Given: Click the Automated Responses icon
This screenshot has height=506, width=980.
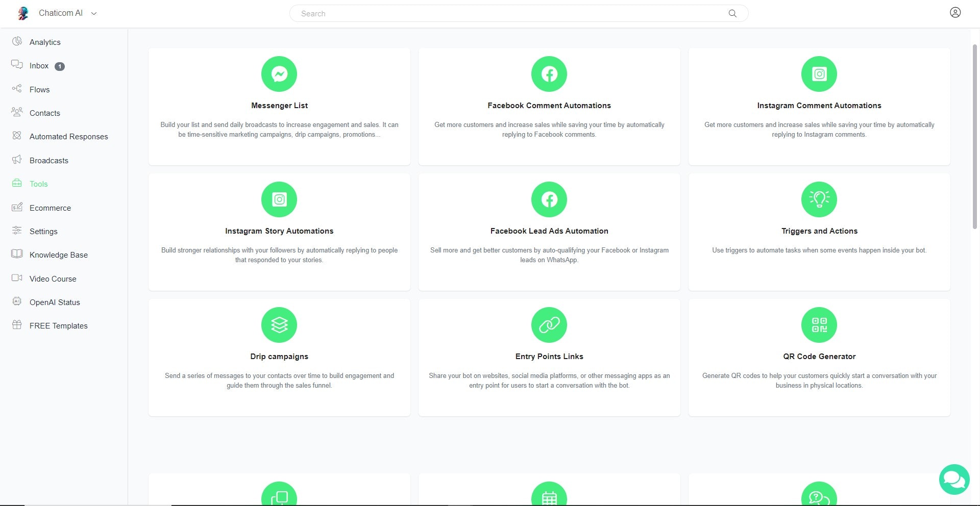Looking at the screenshot, I should point(17,136).
